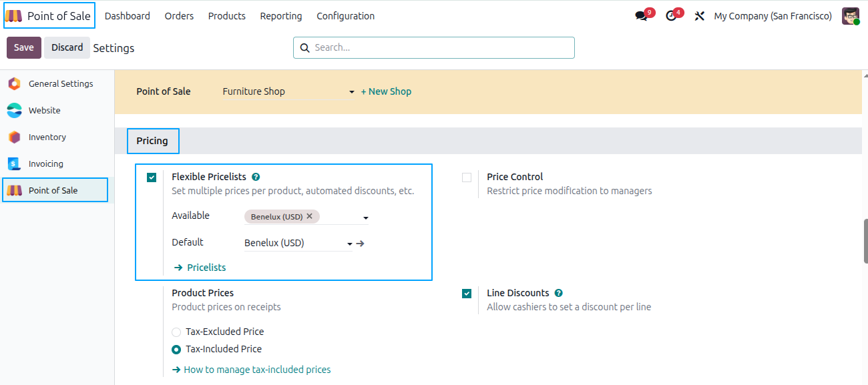Remove the Benelux (USD) tag with x

coord(309,216)
